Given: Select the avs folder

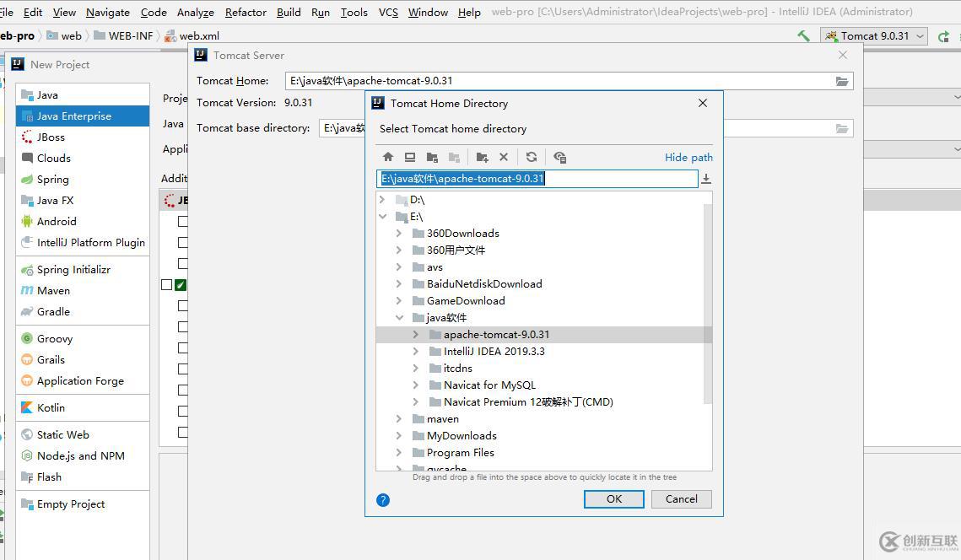Looking at the screenshot, I should [435, 267].
